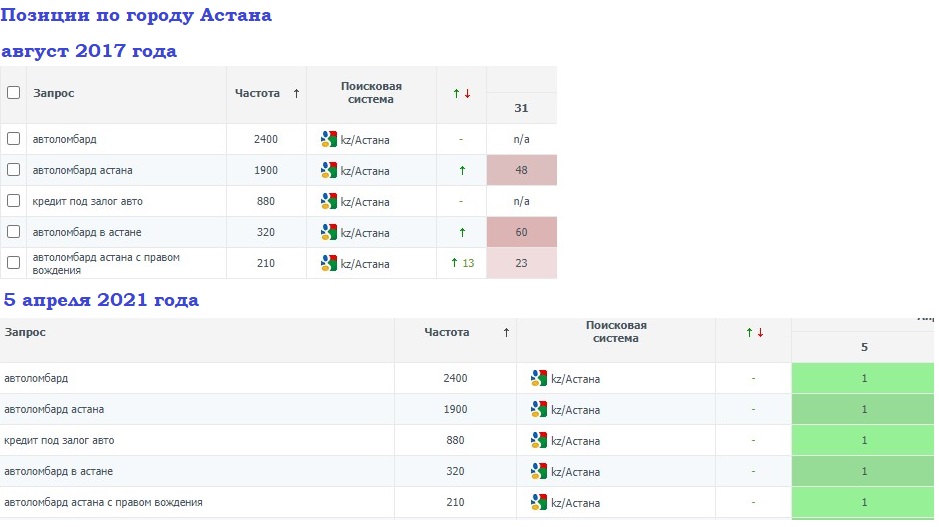Viewport: 939px width, 527px height.
Task: Click red position cell showing 60
Action: click(521, 232)
